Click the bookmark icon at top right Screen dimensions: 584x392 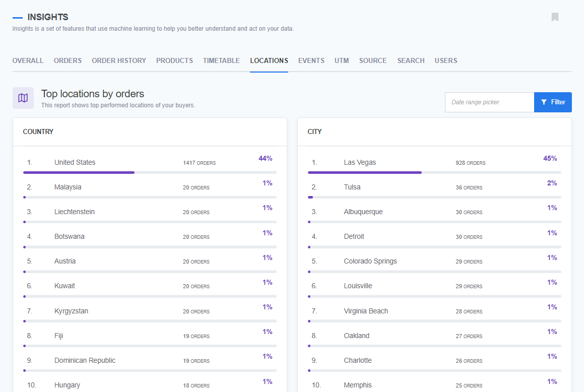(555, 17)
